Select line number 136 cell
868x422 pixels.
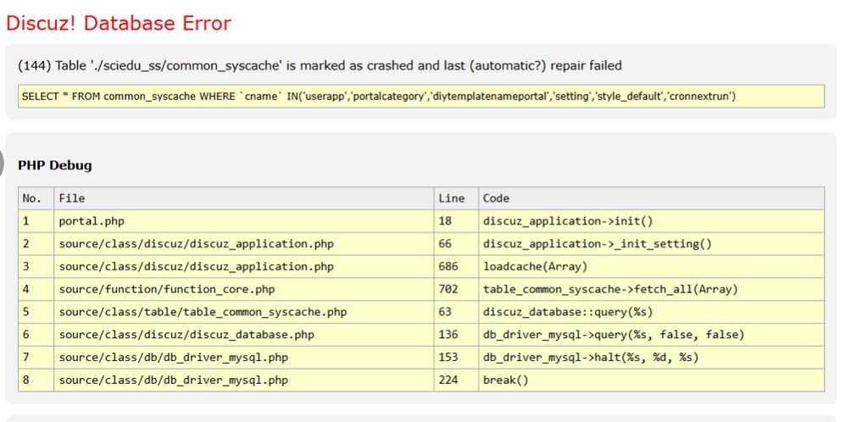[x=456, y=335]
